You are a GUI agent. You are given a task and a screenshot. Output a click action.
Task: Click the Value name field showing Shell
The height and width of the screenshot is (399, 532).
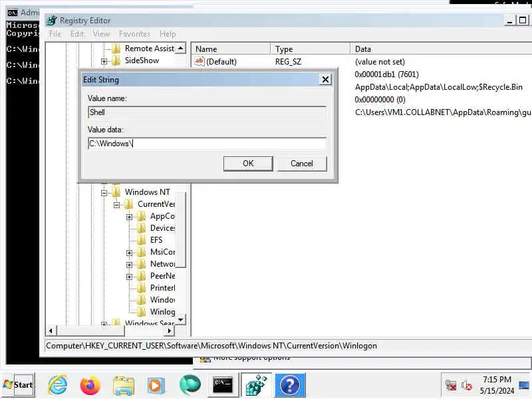point(207,112)
